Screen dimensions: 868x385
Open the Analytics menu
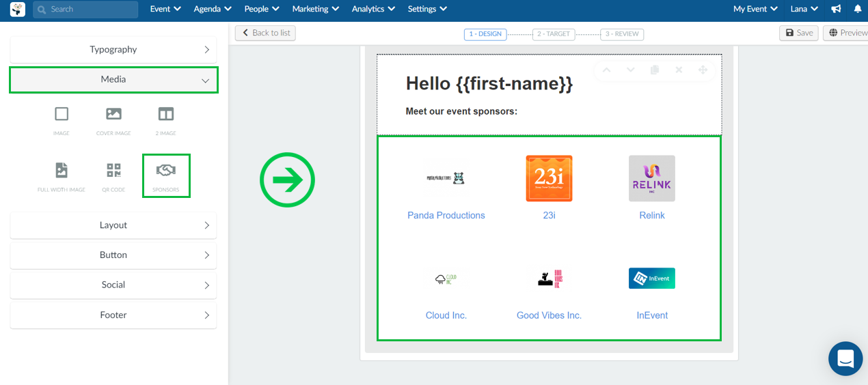click(x=373, y=9)
